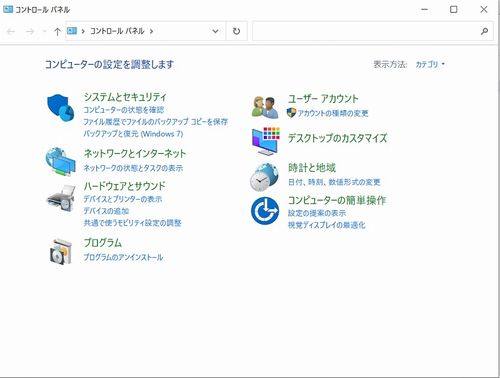500x378 pixels.
Task: Open コンピューターの状態を確認 link
Action: point(124,110)
